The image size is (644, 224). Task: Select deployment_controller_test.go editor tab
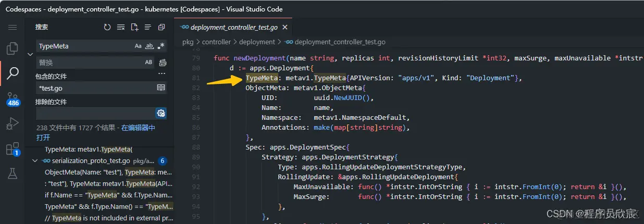[x=233, y=27]
